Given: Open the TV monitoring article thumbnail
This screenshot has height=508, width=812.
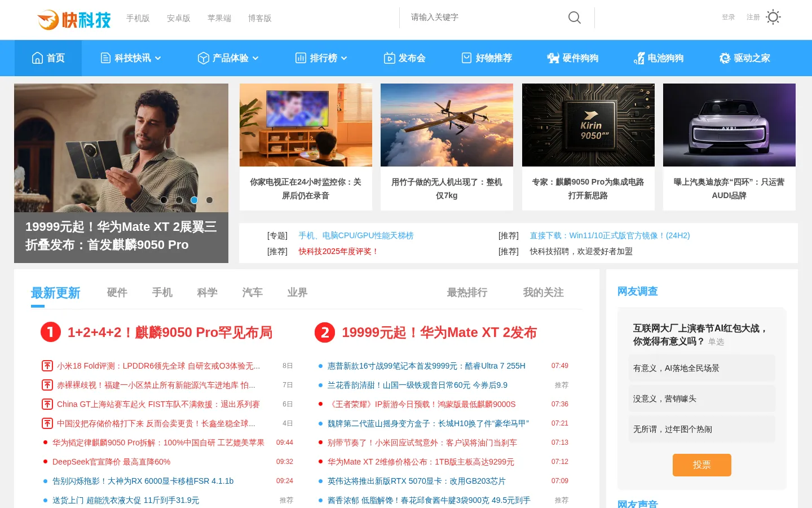Looking at the screenshot, I should point(306,125).
